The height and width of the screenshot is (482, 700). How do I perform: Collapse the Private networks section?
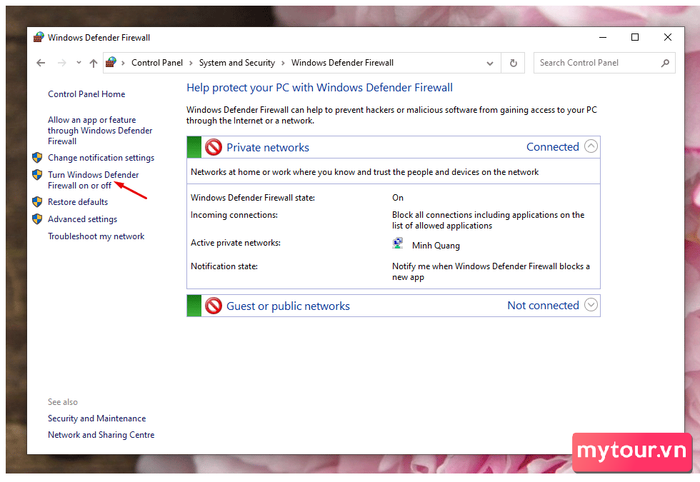[591, 146]
